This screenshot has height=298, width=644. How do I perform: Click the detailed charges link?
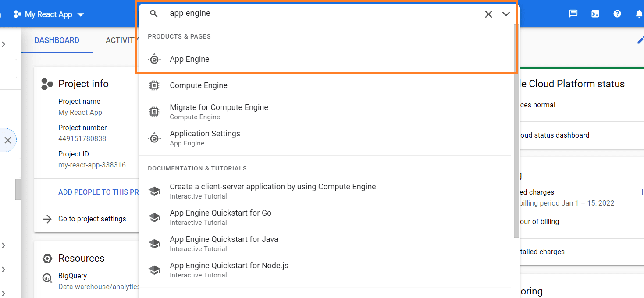542,252
